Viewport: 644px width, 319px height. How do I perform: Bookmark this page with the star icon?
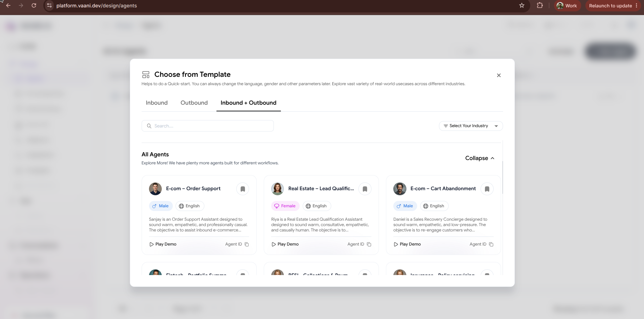[x=522, y=5]
